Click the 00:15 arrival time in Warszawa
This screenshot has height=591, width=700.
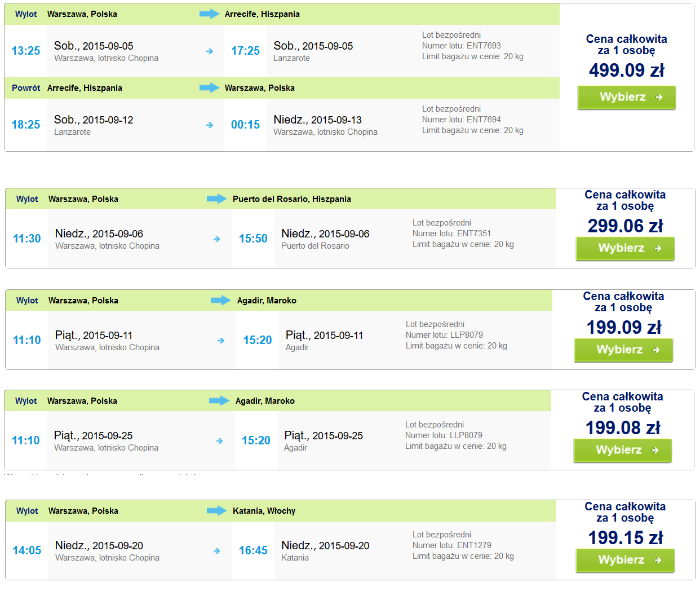click(x=246, y=125)
